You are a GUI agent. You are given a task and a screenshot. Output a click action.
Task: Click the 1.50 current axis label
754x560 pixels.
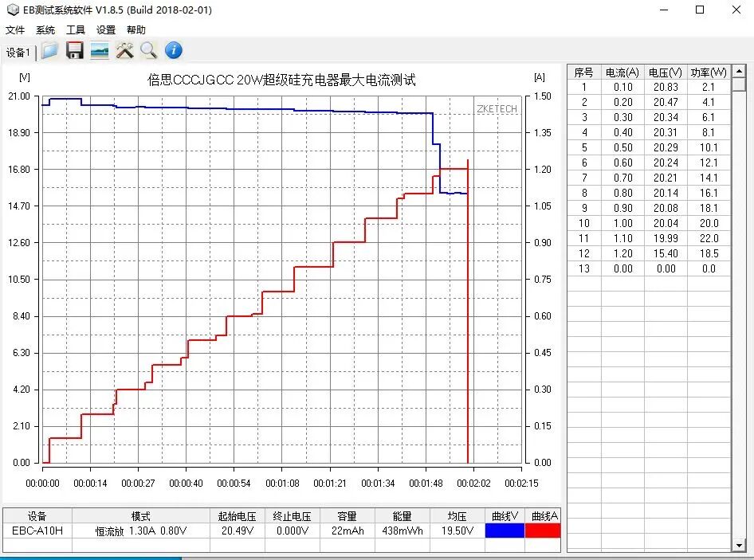tap(543, 96)
